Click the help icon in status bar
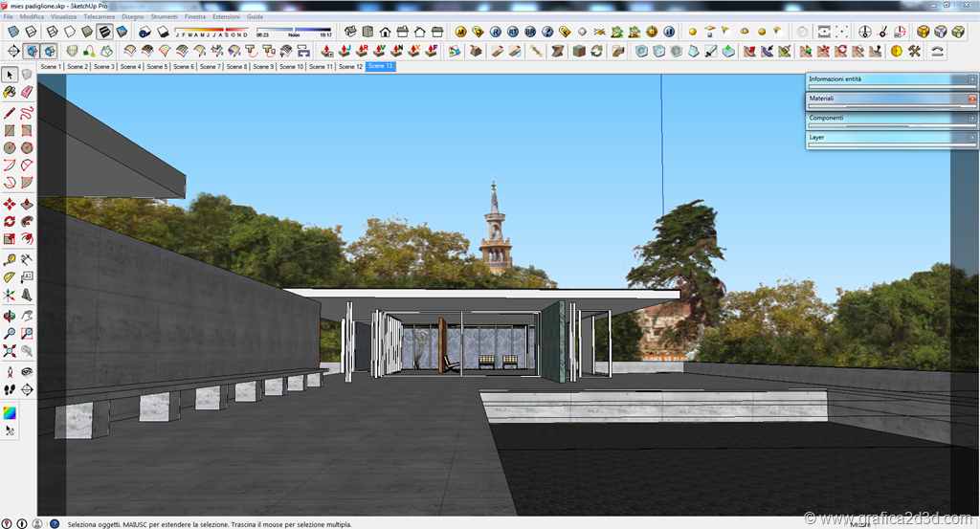This screenshot has width=980, height=529. point(55,523)
